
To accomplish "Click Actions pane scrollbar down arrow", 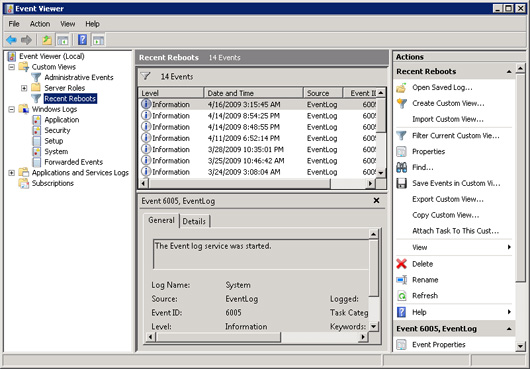I will pos(520,346).
